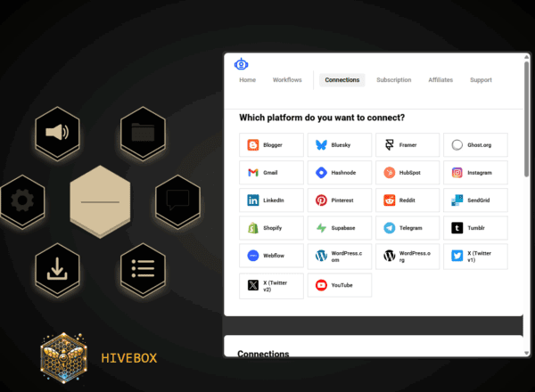The height and width of the screenshot is (392, 535).
Task: Open the Workflows tab
Action: click(x=287, y=80)
